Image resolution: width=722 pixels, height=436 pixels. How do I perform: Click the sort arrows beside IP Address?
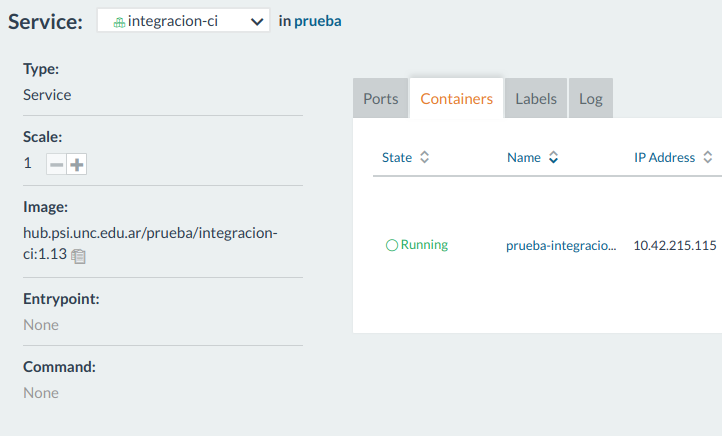coord(707,157)
